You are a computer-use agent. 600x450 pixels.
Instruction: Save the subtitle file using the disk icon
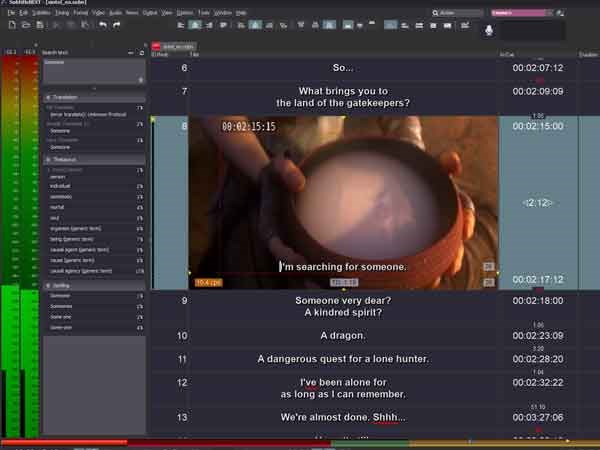[40, 25]
